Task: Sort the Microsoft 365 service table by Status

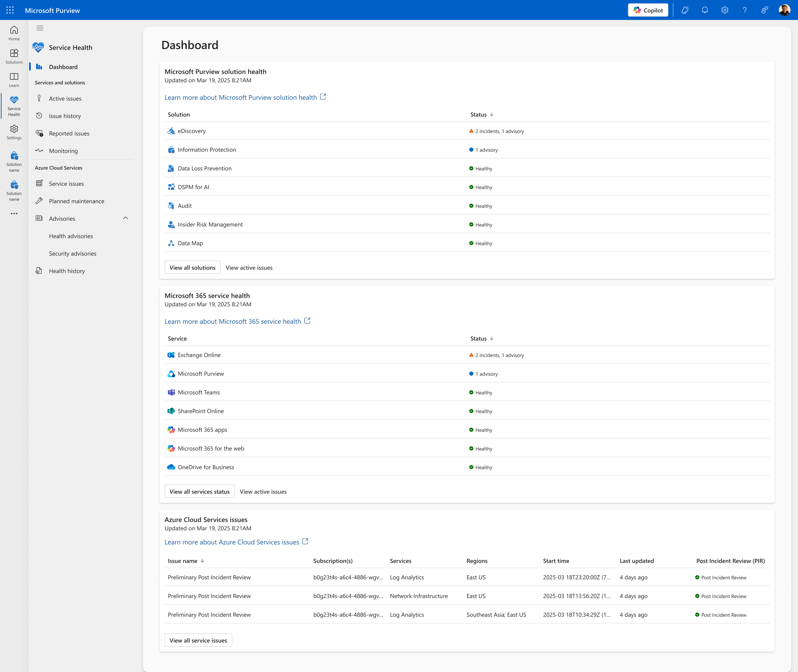Action: click(x=482, y=339)
